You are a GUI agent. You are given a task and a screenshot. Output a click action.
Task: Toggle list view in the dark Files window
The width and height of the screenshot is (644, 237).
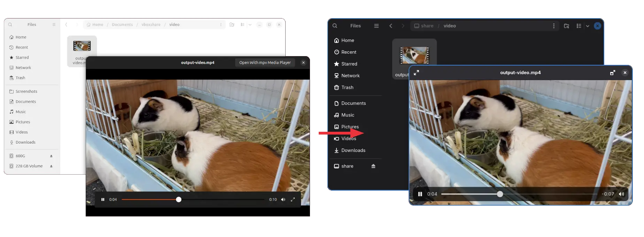point(579,26)
